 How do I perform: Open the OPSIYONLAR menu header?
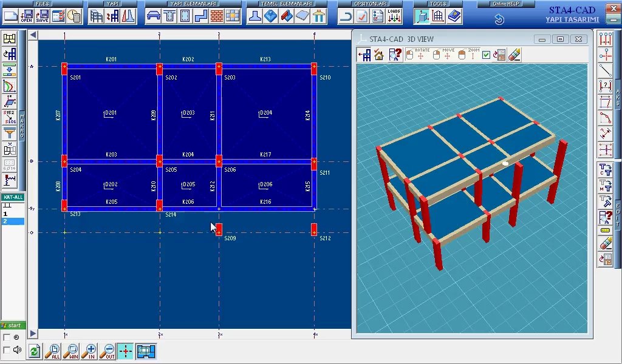[x=370, y=4]
